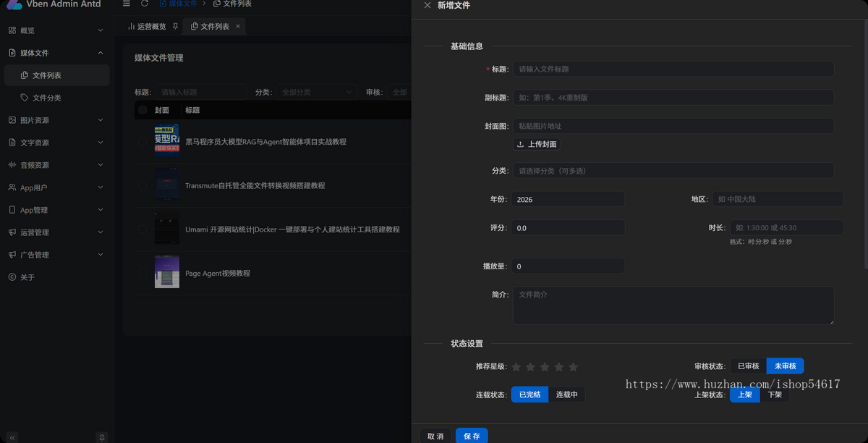Open the 审核 filter dropdown
868x443 pixels.
(399, 92)
